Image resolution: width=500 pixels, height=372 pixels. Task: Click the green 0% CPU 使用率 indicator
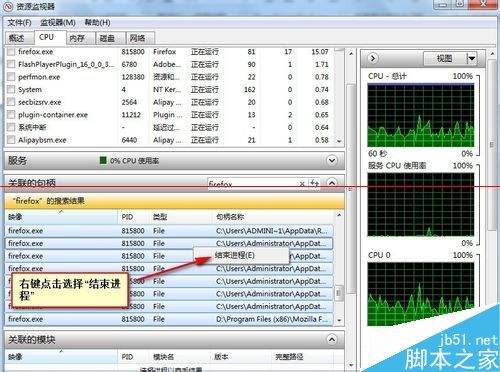103,161
